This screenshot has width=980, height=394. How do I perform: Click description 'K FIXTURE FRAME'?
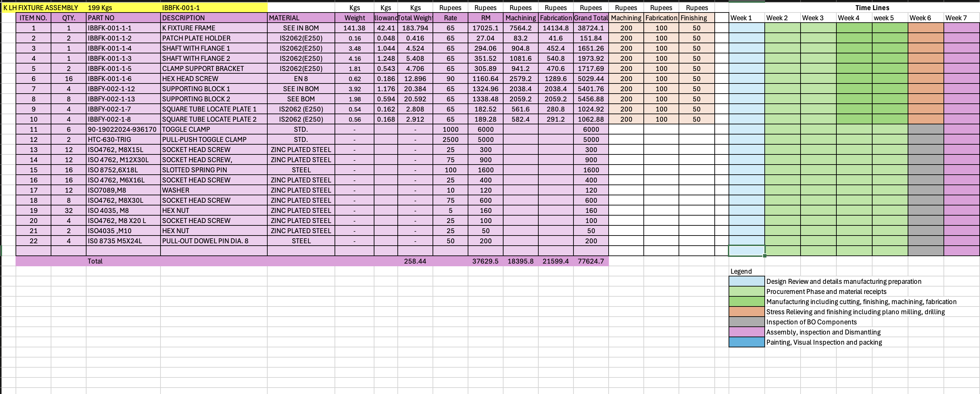coord(214,28)
